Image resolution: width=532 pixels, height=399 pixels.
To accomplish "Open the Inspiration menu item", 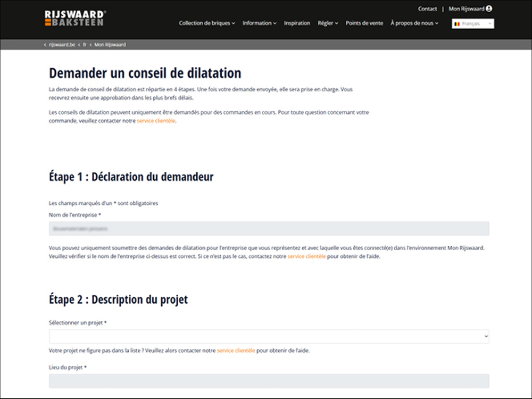I will 297,23.
